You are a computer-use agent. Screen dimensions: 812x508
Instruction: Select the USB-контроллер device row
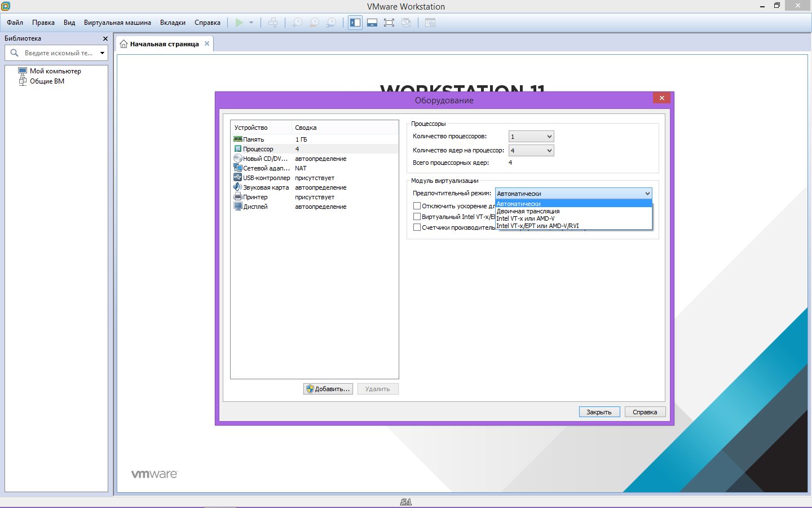pos(315,178)
